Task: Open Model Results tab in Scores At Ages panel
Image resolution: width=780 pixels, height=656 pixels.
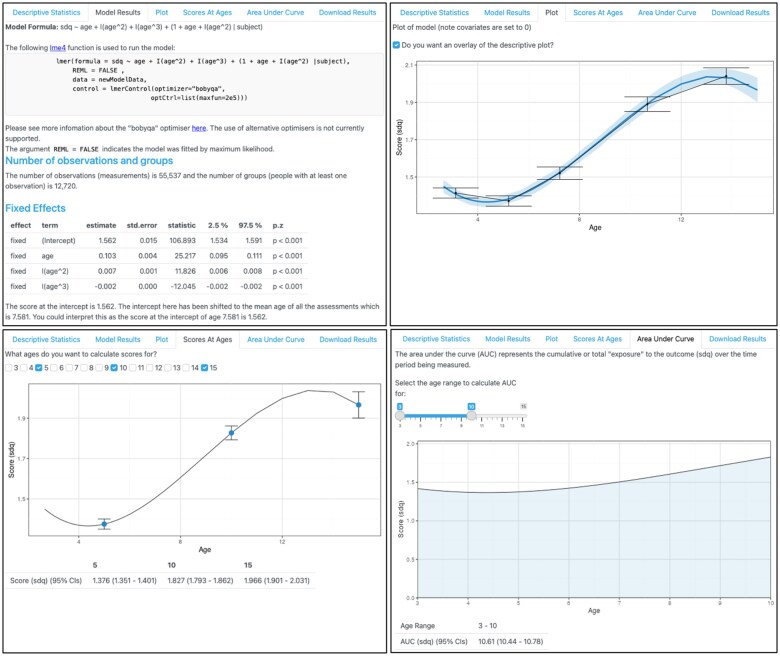Action: 117,339
